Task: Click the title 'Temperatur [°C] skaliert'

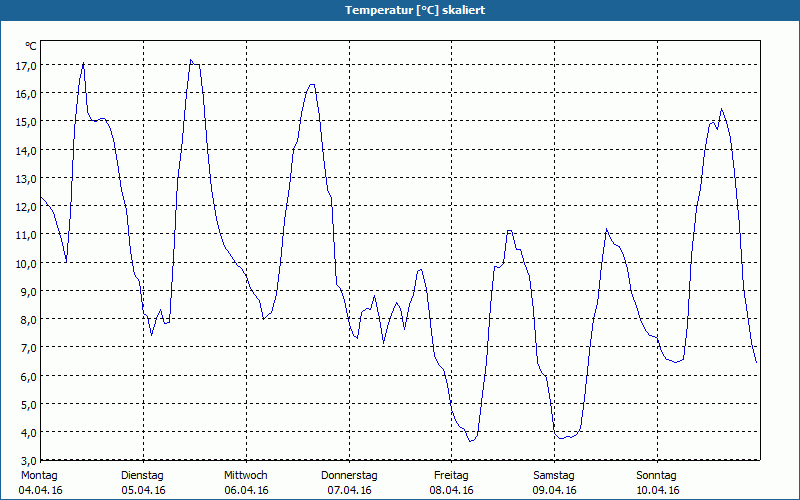Action: [x=415, y=10]
